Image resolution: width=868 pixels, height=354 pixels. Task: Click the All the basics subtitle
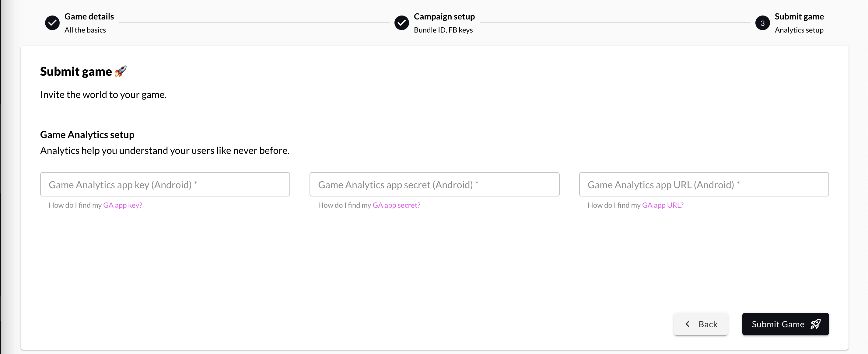[x=85, y=30]
